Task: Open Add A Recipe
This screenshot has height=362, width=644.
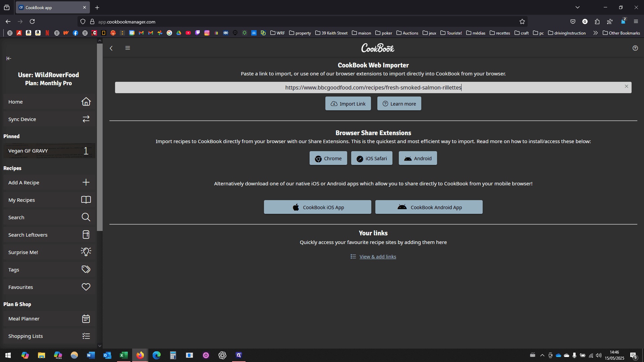Action: (49, 182)
